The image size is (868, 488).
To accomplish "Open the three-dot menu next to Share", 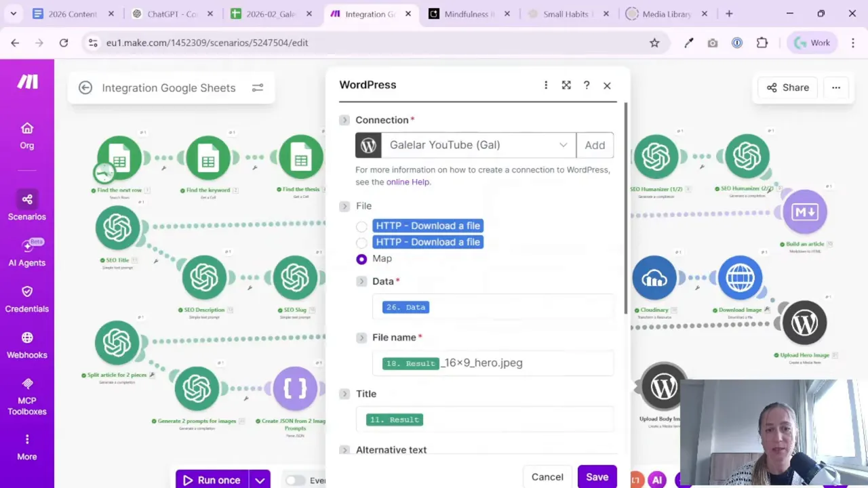I will pos(836,87).
